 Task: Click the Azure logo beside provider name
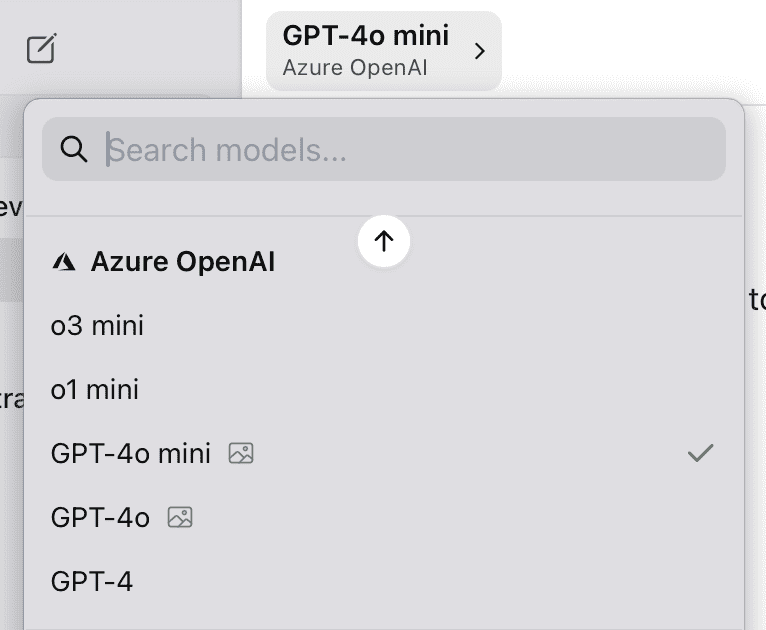64,262
